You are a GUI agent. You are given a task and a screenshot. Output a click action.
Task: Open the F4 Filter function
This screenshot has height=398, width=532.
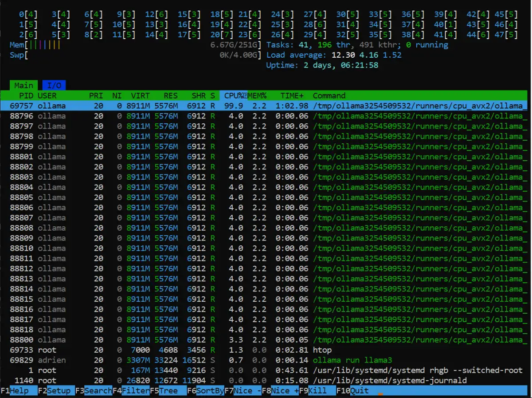pyautogui.click(x=131, y=390)
